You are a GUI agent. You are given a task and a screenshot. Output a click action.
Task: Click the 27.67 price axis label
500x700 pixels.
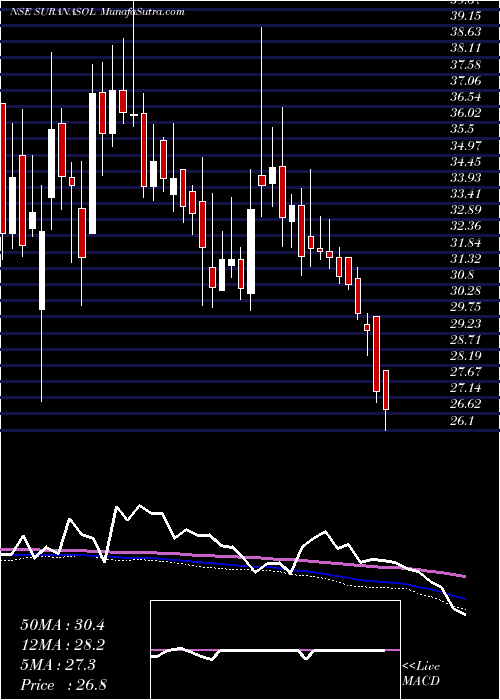466,371
